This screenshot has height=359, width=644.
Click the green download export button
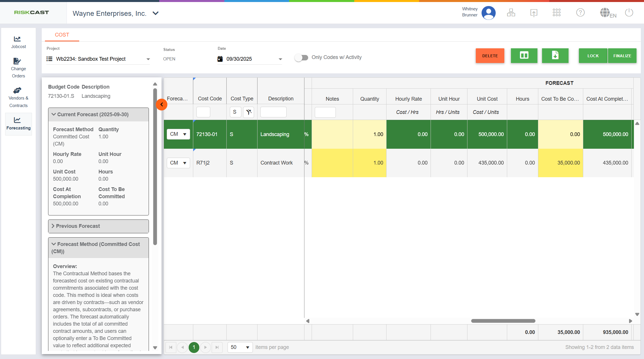pyautogui.click(x=555, y=56)
